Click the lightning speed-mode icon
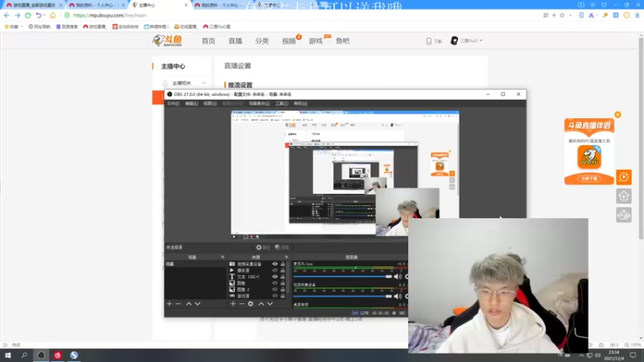This screenshot has width=644, height=362. coord(554,15)
